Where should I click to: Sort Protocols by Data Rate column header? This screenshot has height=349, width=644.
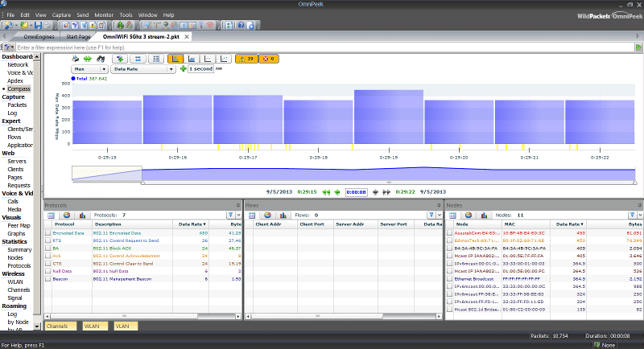[x=192, y=224]
